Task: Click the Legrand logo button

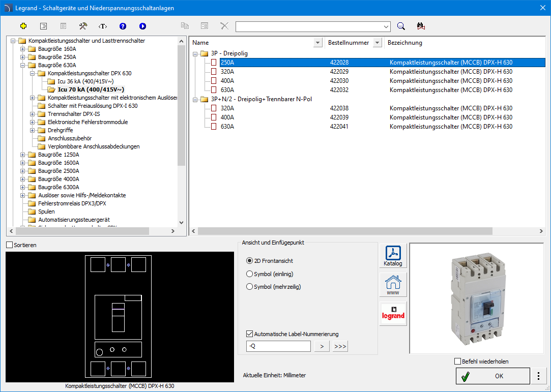Action: (393, 314)
